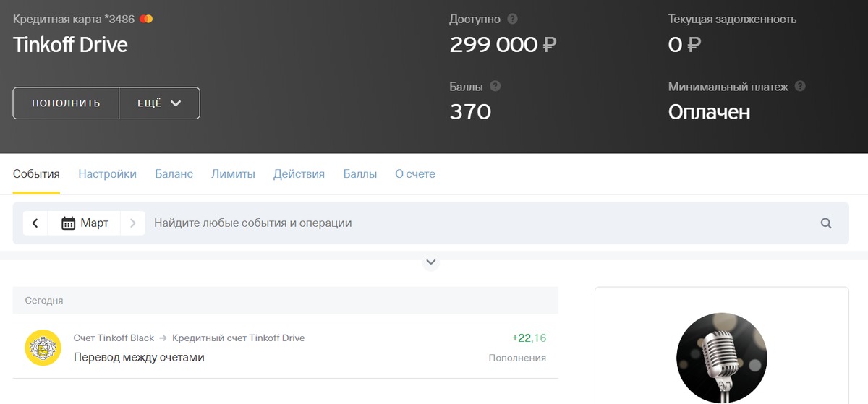This screenshot has height=404, width=868.
Task: Open the Лимиты tab
Action: (x=233, y=174)
